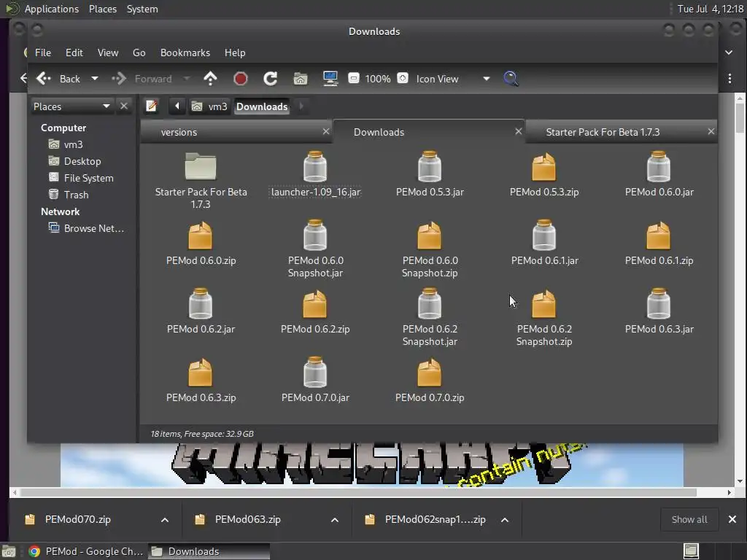
Task: Open Forward history dropdown arrow
Action: pyautogui.click(x=187, y=79)
